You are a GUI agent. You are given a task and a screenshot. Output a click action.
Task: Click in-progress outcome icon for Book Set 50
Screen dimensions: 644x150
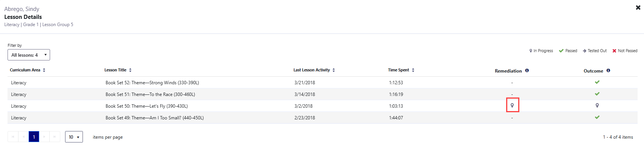[597, 105]
